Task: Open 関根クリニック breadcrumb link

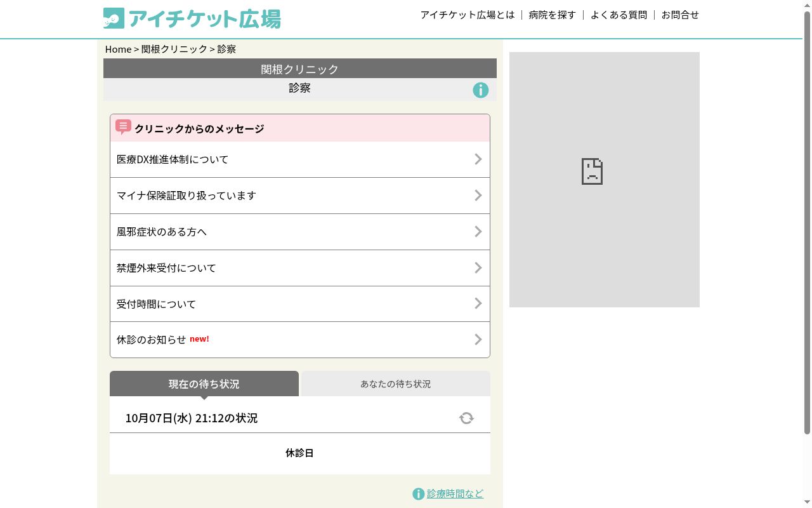Action: (174, 49)
